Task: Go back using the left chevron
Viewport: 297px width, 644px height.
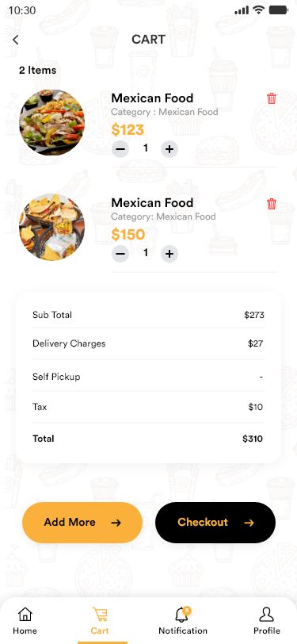Action: [x=16, y=40]
